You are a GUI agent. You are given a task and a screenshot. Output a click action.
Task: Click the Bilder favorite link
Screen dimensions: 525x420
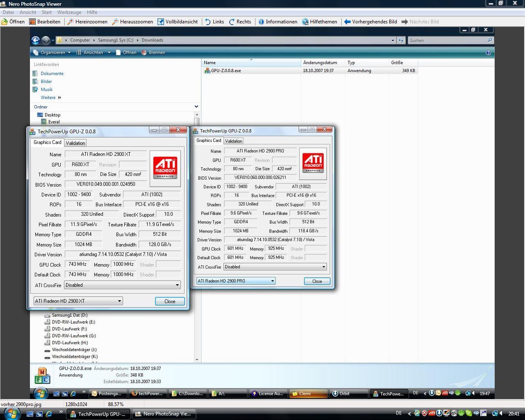46,81
